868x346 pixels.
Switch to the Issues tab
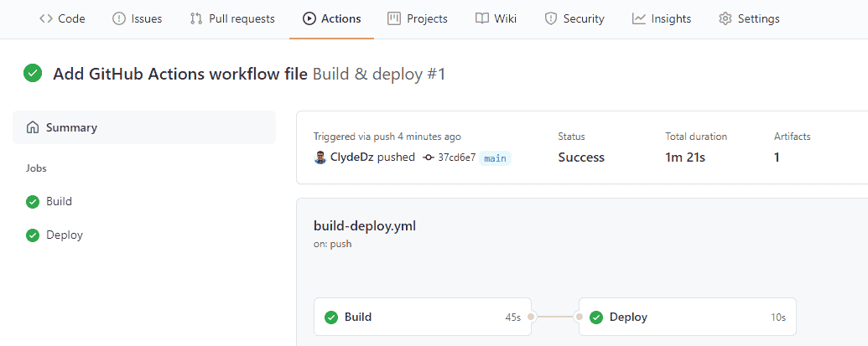(137, 18)
